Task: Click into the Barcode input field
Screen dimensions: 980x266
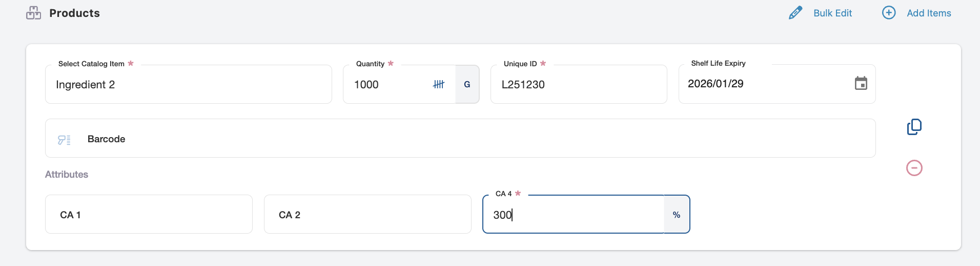Action: point(461,139)
